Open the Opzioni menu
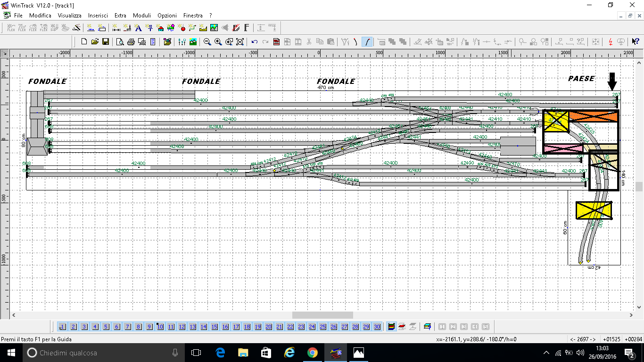644x362 pixels. [x=167, y=15]
